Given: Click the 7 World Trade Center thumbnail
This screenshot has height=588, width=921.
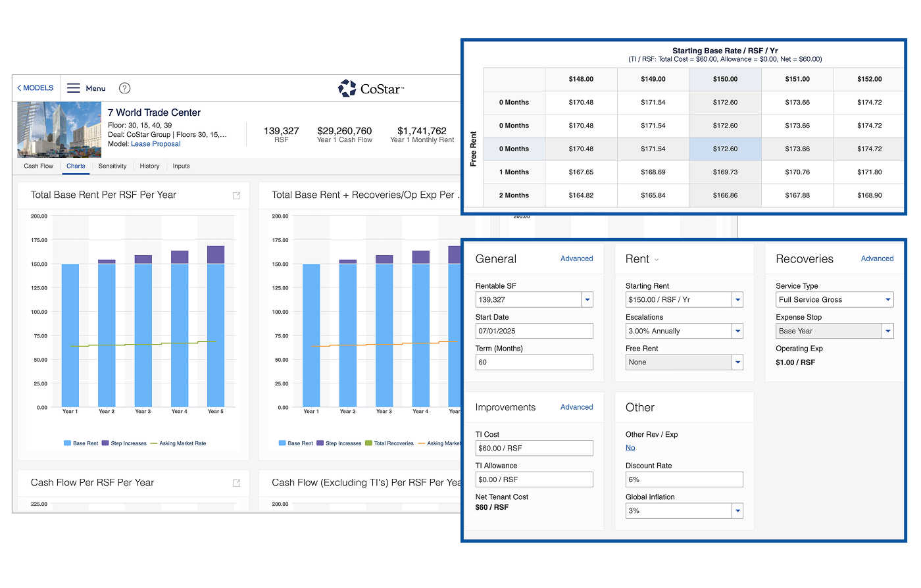Looking at the screenshot, I should pyautogui.click(x=59, y=130).
